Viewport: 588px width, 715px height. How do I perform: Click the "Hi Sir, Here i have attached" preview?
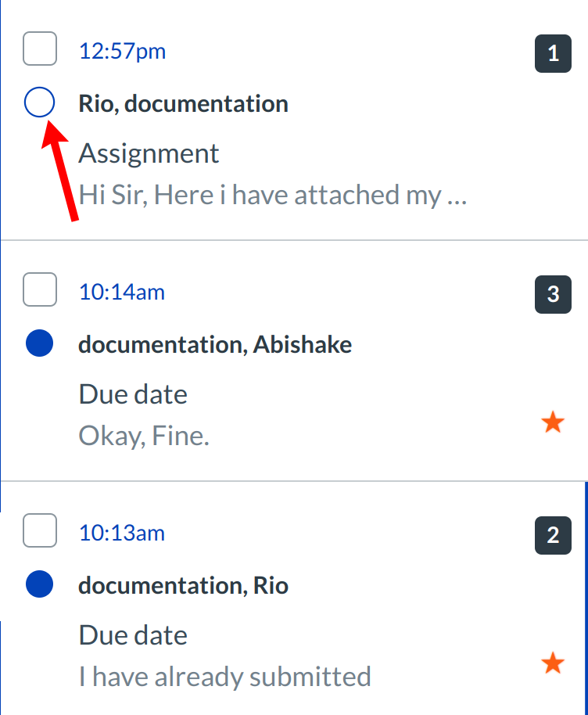tap(273, 194)
